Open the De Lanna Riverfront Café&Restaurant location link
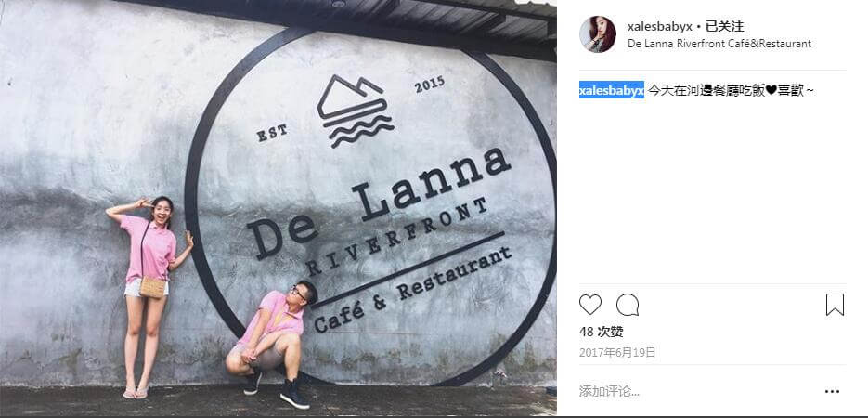The height and width of the screenshot is (418, 868). pyautogui.click(x=719, y=43)
